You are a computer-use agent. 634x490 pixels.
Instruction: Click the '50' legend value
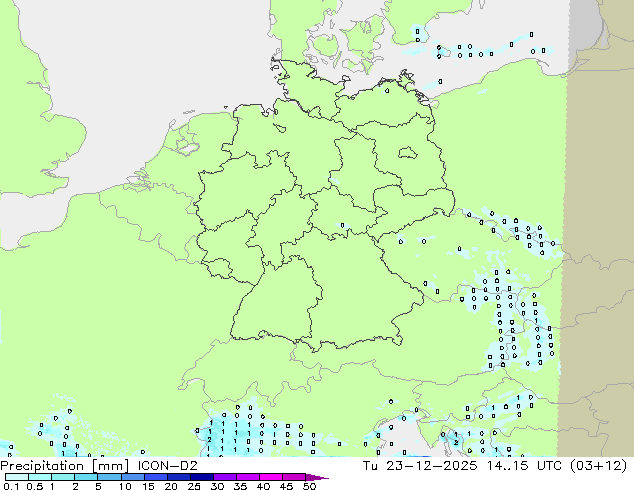point(309,486)
